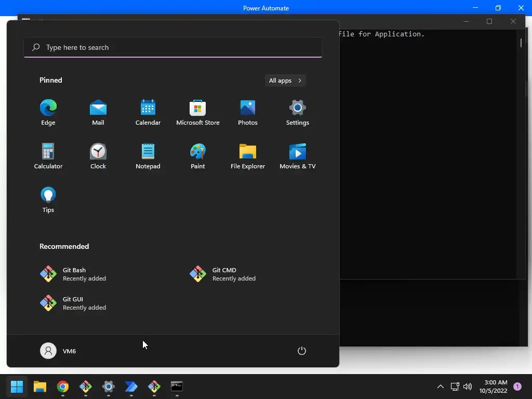532x399 pixels.
Task: Open the Calendar app
Action: point(148,113)
